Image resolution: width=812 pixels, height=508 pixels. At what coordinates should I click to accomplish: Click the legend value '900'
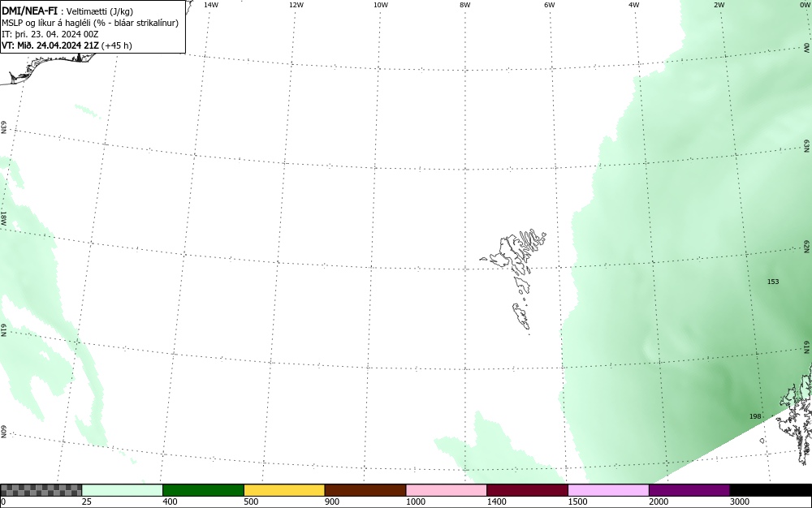[x=332, y=502]
